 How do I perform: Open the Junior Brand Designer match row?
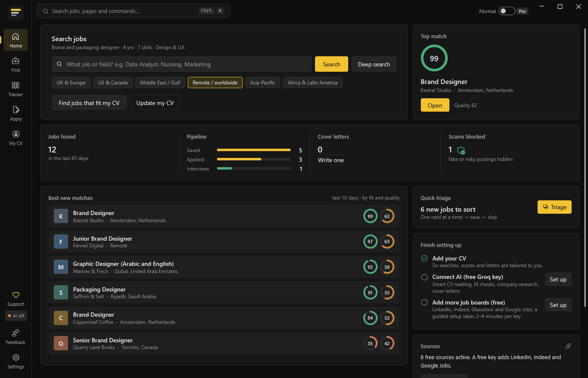click(x=224, y=241)
